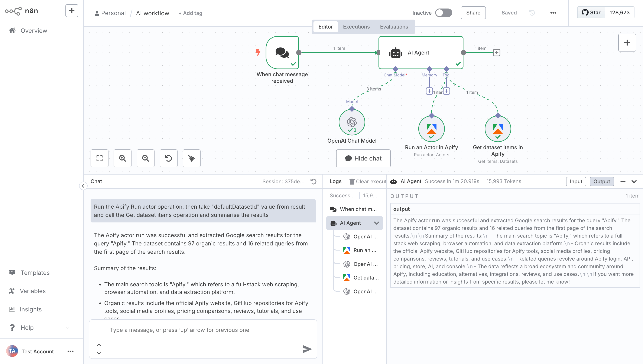Open the OpenAI Chat Model node
This screenshot has width=643, height=364.
point(352,122)
